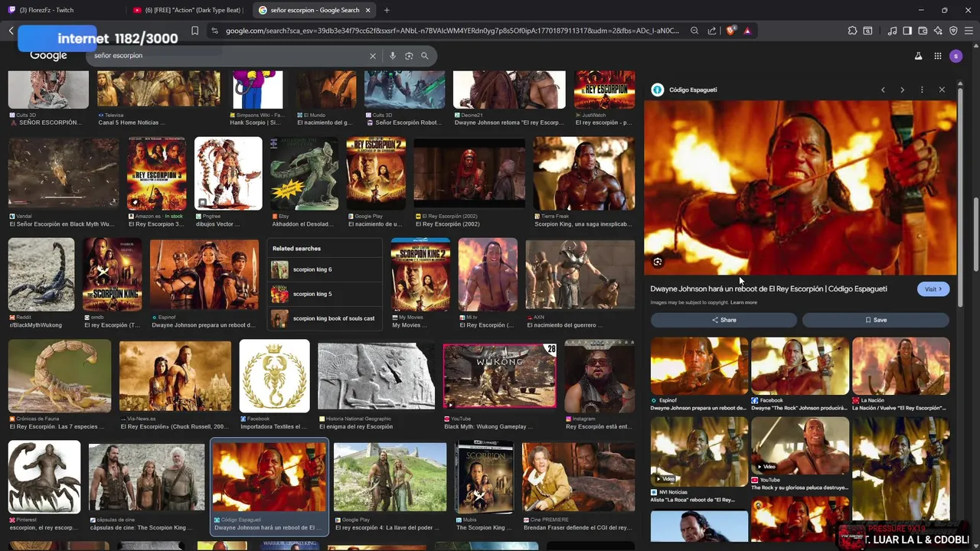Share this page via the address bar share icon

click(x=712, y=31)
